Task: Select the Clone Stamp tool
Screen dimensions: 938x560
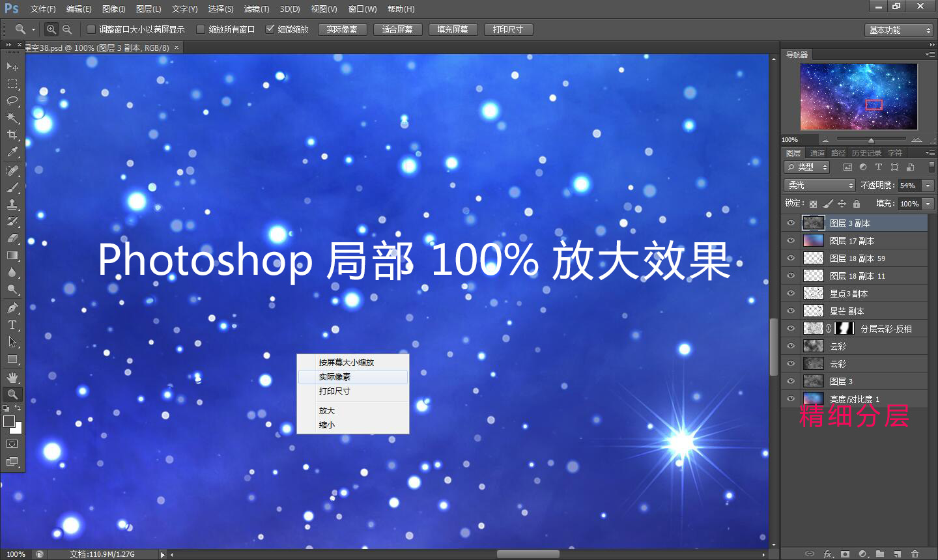Action: pos(12,204)
